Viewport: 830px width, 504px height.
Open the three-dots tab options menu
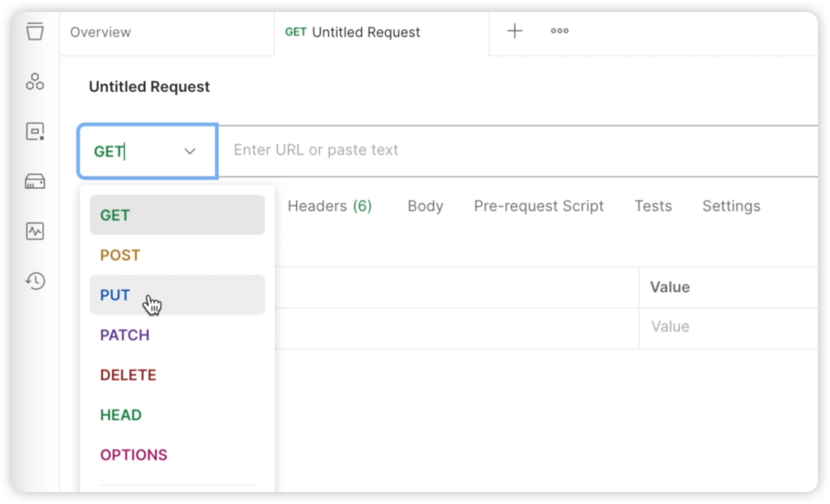(x=559, y=31)
